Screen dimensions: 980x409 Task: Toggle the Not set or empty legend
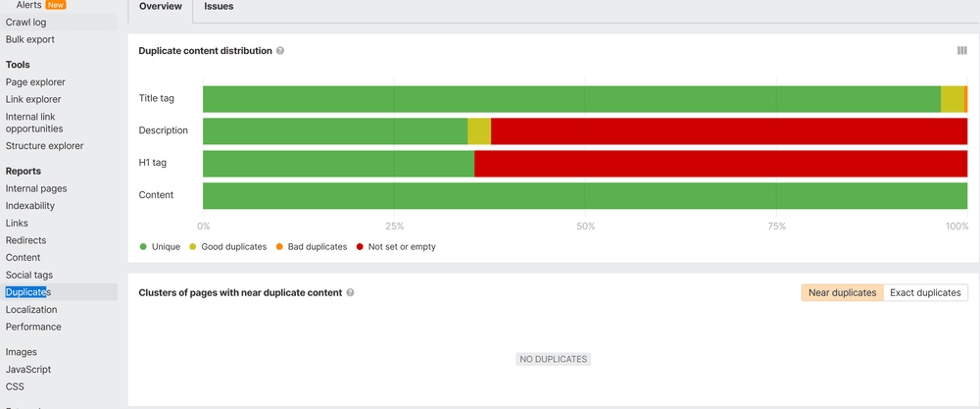point(396,247)
